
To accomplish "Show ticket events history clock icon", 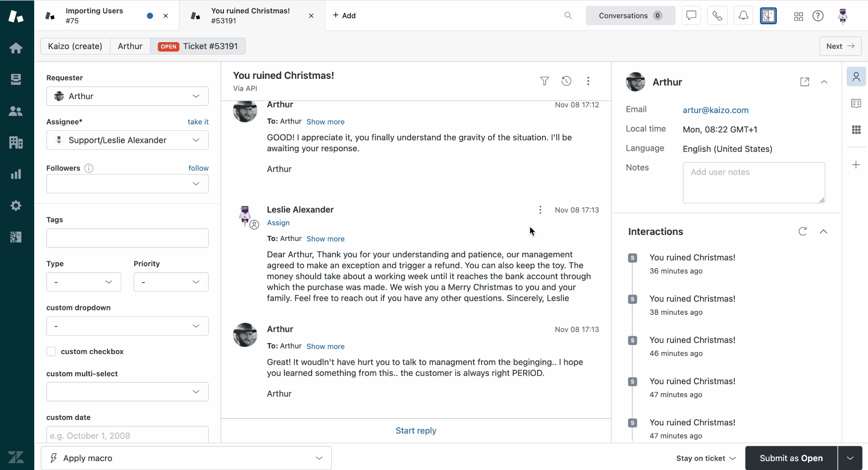I will (x=566, y=81).
